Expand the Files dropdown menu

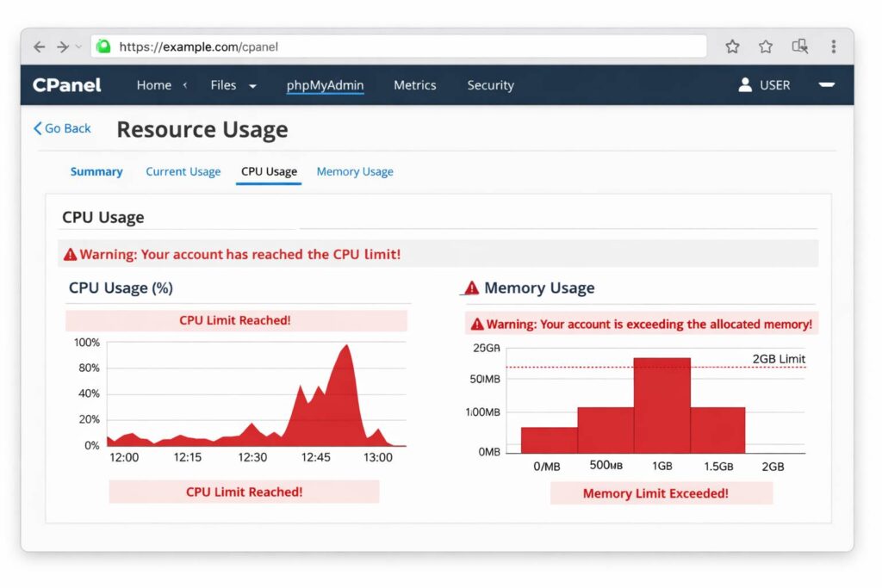(x=252, y=86)
